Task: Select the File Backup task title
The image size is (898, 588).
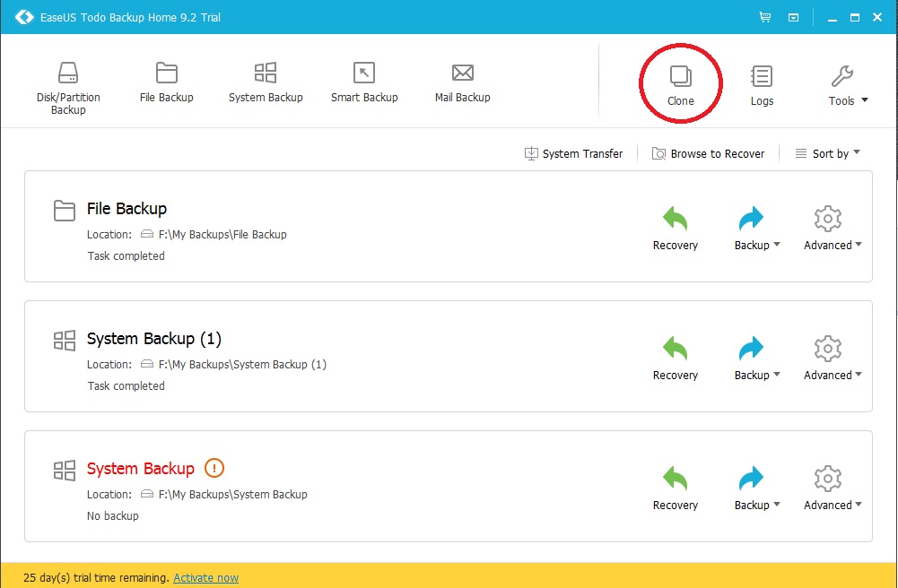Action: (126, 209)
